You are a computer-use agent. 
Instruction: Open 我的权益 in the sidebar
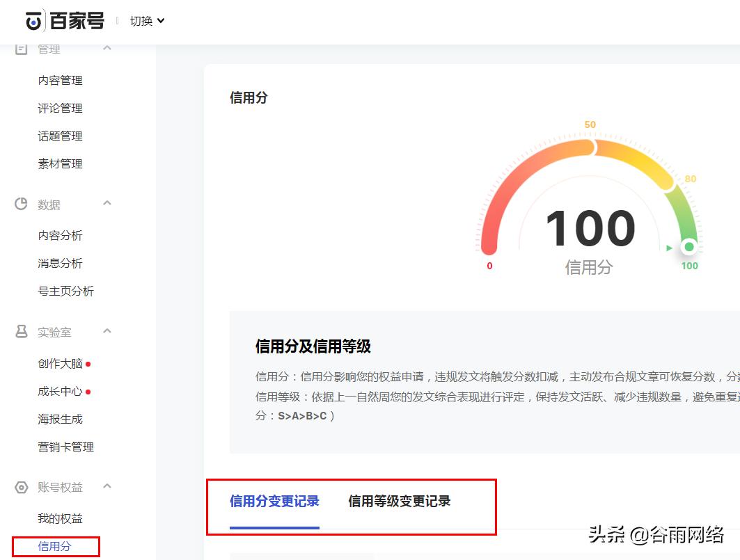60,518
